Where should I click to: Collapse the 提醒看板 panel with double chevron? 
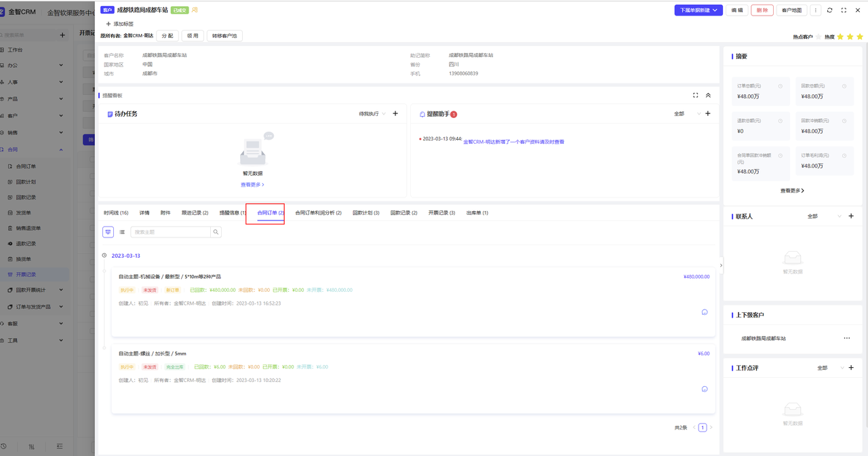point(708,96)
